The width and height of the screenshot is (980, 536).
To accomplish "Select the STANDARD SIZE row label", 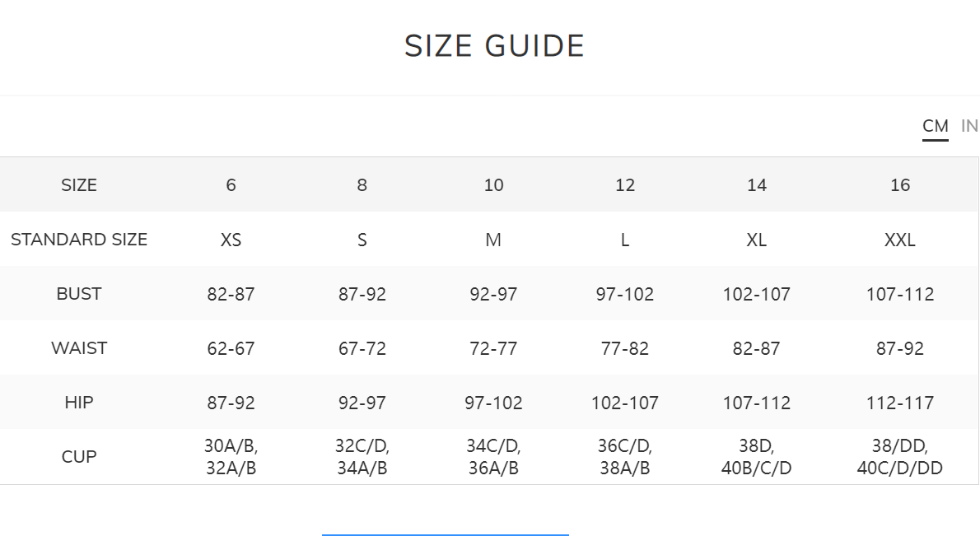I will 79,240.
